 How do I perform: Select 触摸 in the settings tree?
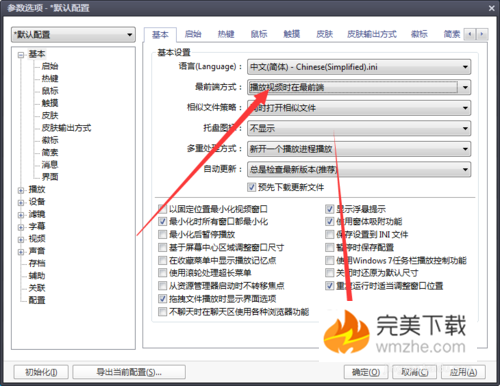pyautogui.click(x=50, y=103)
